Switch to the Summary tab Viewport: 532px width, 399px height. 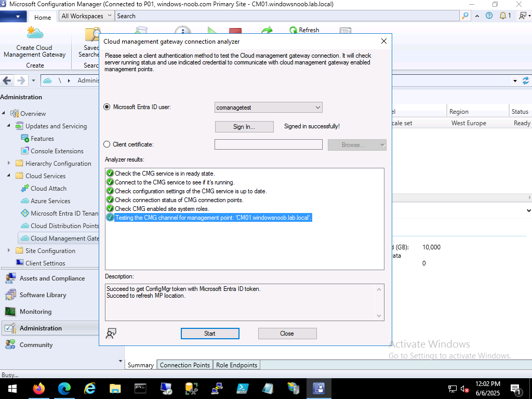[x=140, y=365]
